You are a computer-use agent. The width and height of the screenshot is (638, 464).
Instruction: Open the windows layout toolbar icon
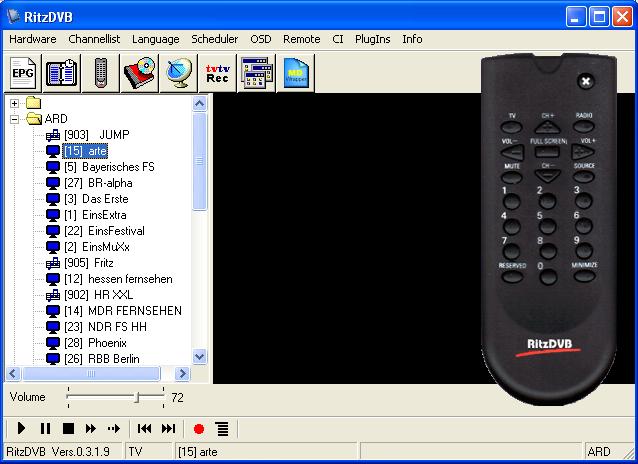pyautogui.click(x=257, y=73)
